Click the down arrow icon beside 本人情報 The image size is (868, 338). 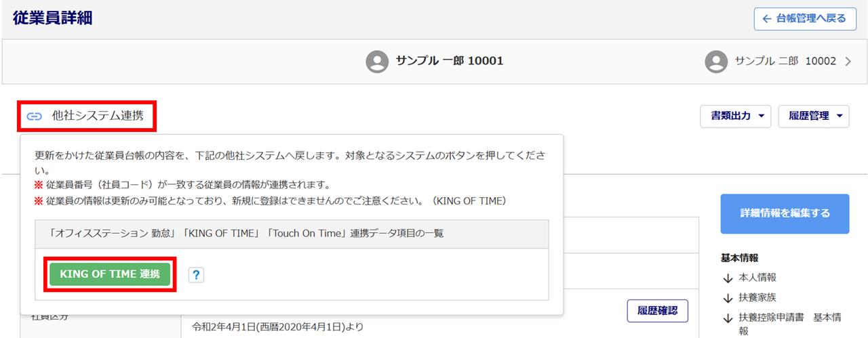click(728, 278)
